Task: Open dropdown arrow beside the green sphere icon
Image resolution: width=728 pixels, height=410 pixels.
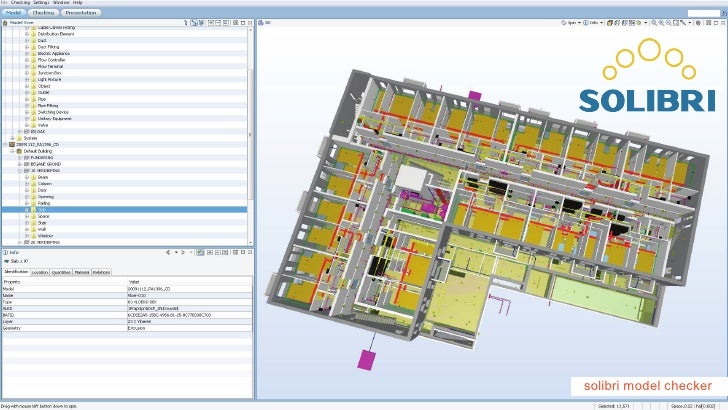Action: [x=646, y=22]
